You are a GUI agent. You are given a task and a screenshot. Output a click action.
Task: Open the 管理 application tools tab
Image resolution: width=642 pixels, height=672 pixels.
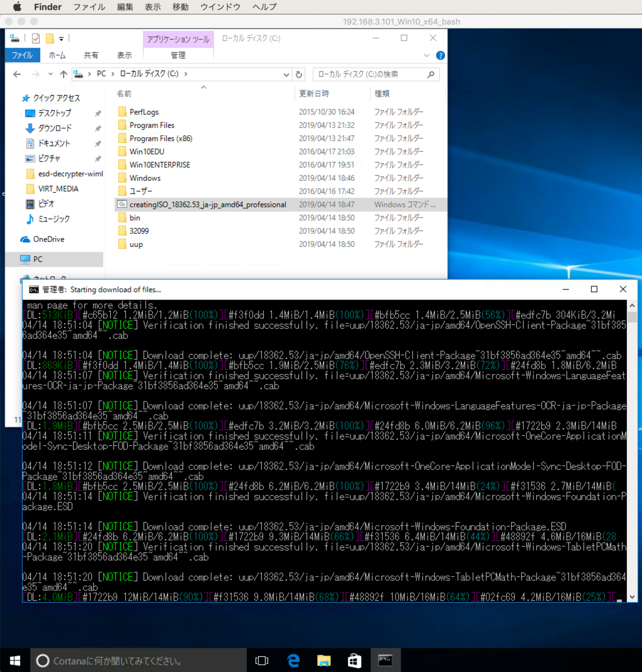click(178, 55)
